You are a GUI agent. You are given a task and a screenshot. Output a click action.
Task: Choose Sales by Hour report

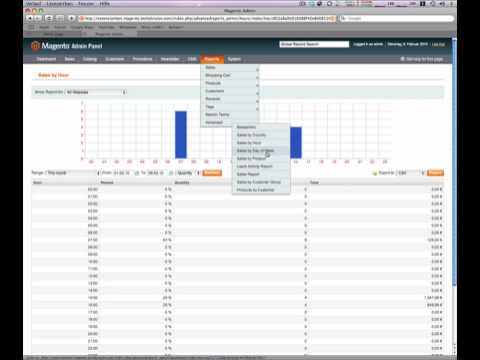(261, 143)
